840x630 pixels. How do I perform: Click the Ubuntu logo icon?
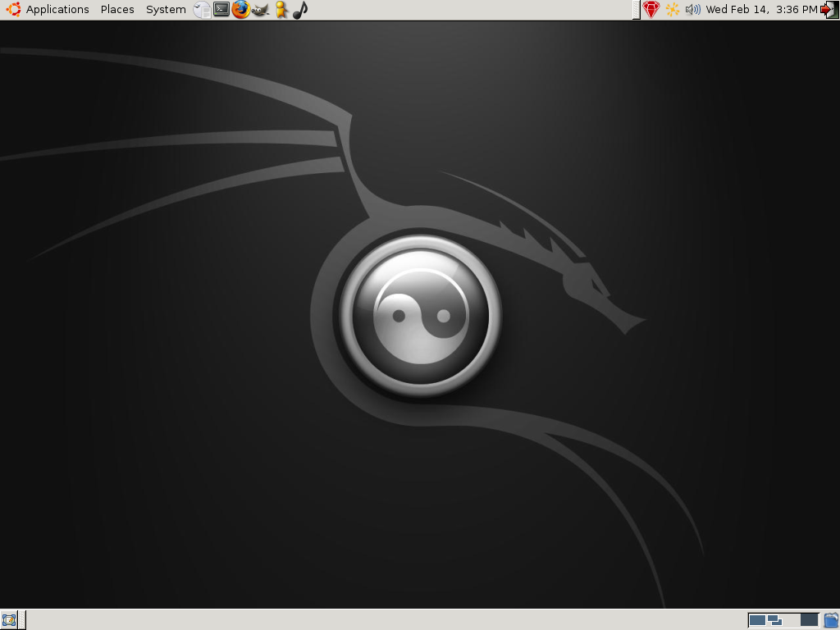[13, 9]
